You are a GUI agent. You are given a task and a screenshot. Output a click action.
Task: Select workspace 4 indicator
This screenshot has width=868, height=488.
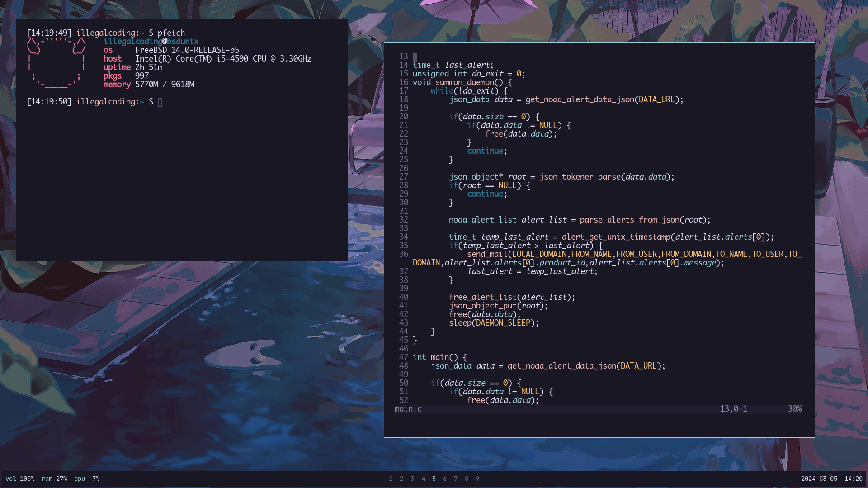coord(423,479)
